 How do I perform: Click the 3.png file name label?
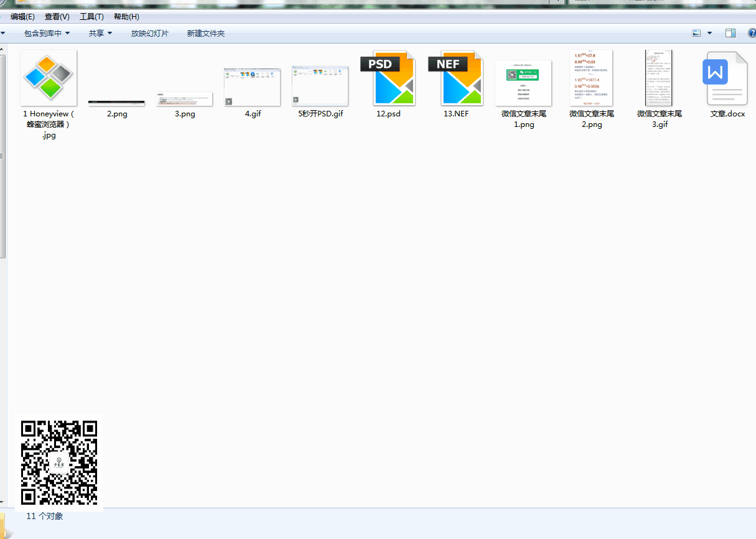pyautogui.click(x=185, y=114)
